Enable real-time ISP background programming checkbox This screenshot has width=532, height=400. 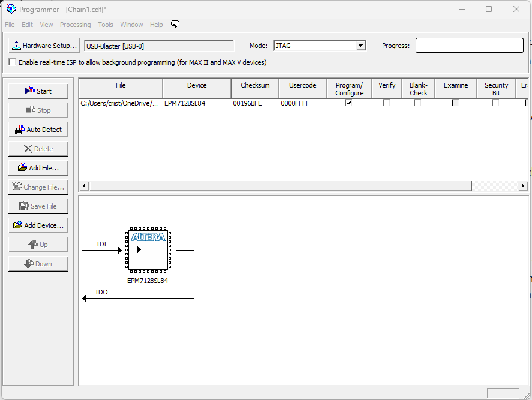13,62
